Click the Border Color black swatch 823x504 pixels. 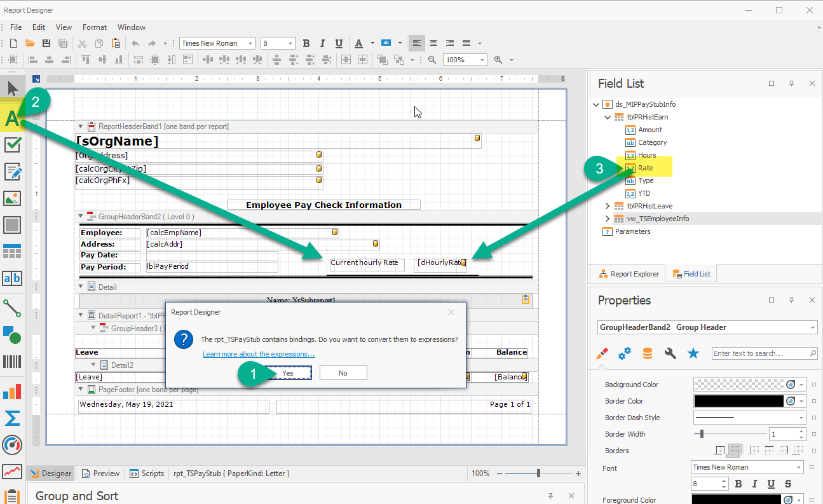[738, 401]
